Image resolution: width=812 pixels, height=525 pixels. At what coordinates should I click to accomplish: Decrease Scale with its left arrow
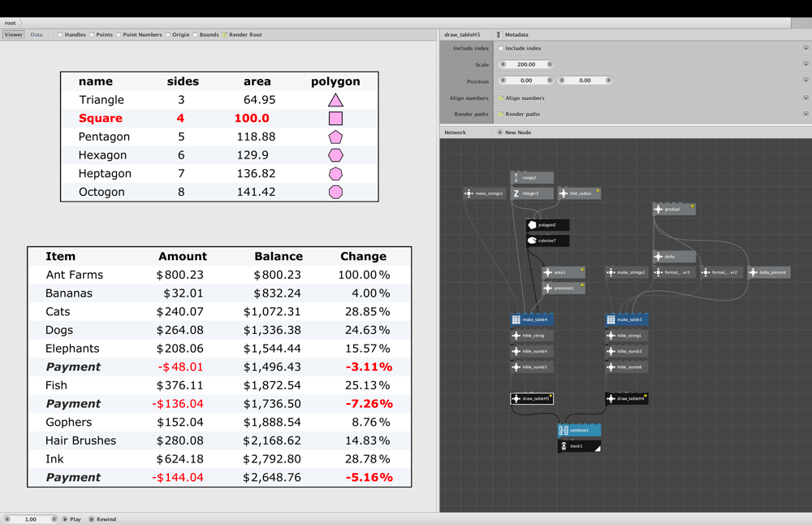[503, 64]
